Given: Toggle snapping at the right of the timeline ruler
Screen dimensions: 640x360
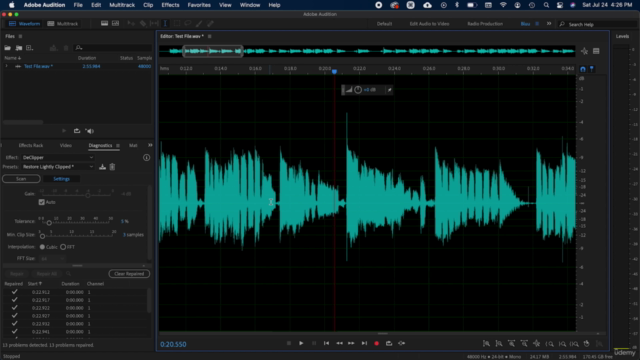Looking at the screenshot, I should tap(582, 69).
